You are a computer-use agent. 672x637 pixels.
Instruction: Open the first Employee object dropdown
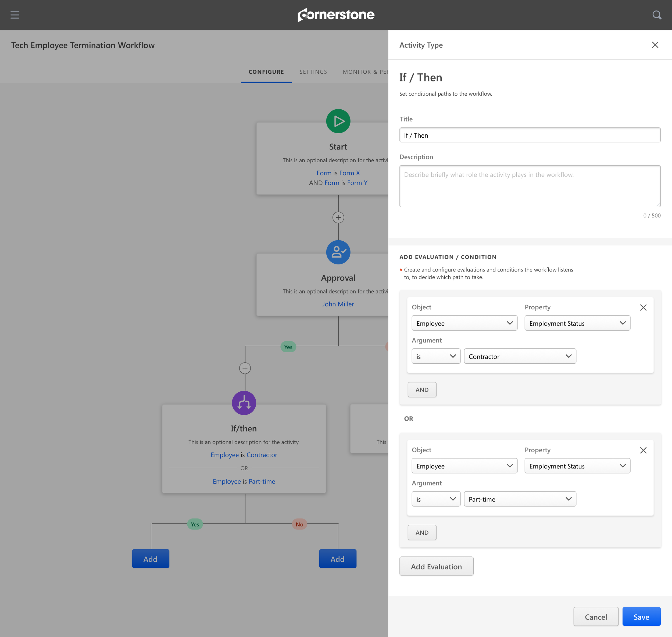(x=464, y=323)
